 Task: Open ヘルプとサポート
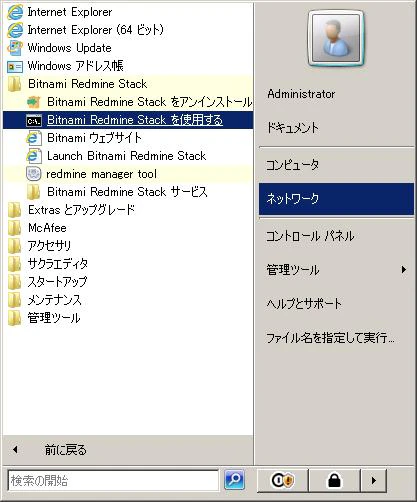pos(304,304)
